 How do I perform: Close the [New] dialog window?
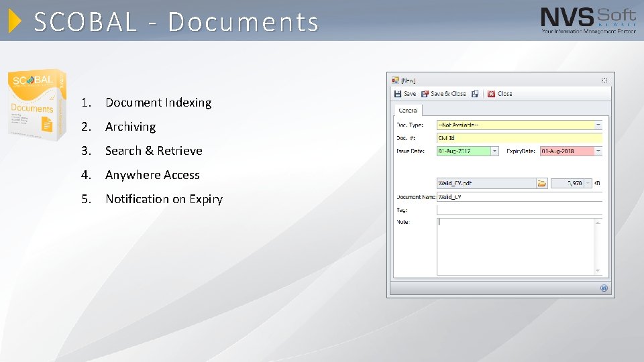point(604,80)
